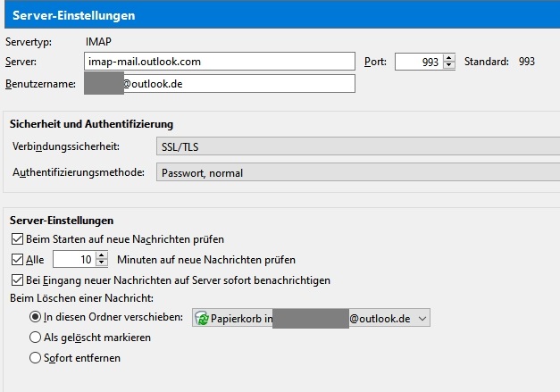Select 'Sofort entfernen' radio button

[36, 358]
